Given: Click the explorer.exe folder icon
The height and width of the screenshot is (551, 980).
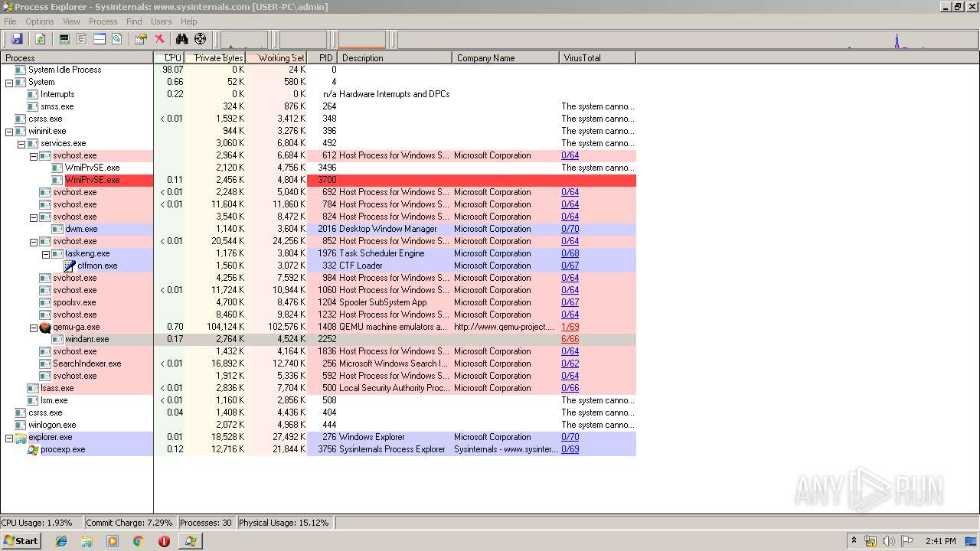Looking at the screenshot, I should 21,437.
